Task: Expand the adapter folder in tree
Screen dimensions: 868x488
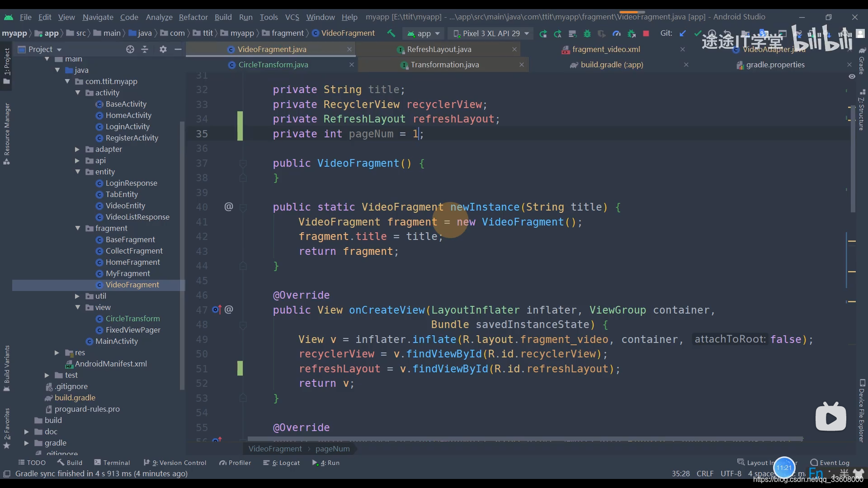Action: tap(77, 149)
